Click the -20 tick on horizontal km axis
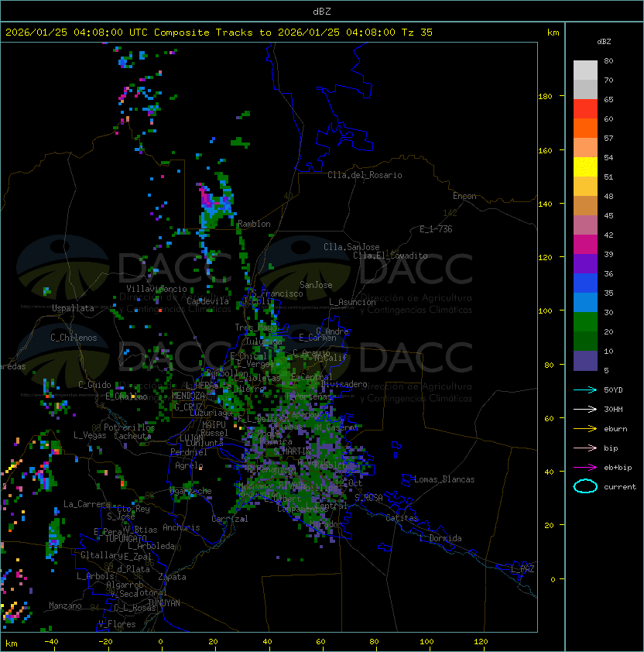 [105, 642]
